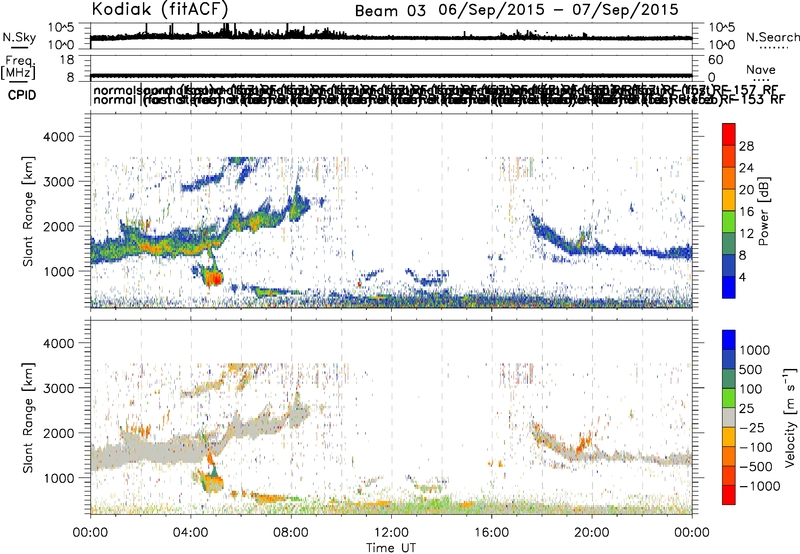Viewport: 800px width, 554px height.
Task: Click the red top of the power color bar
Action: pos(728,134)
